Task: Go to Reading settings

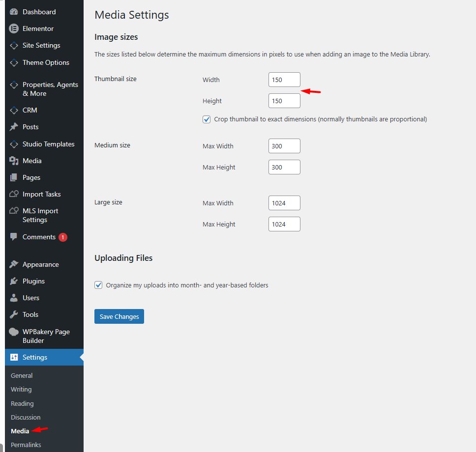Action: coord(22,403)
